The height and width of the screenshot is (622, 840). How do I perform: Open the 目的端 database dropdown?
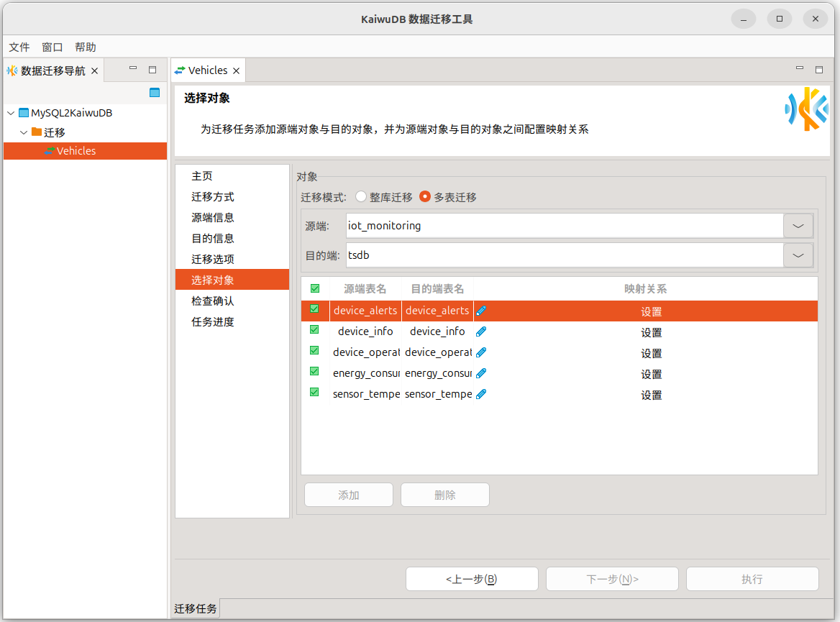pyautogui.click(x=798, y=255)
